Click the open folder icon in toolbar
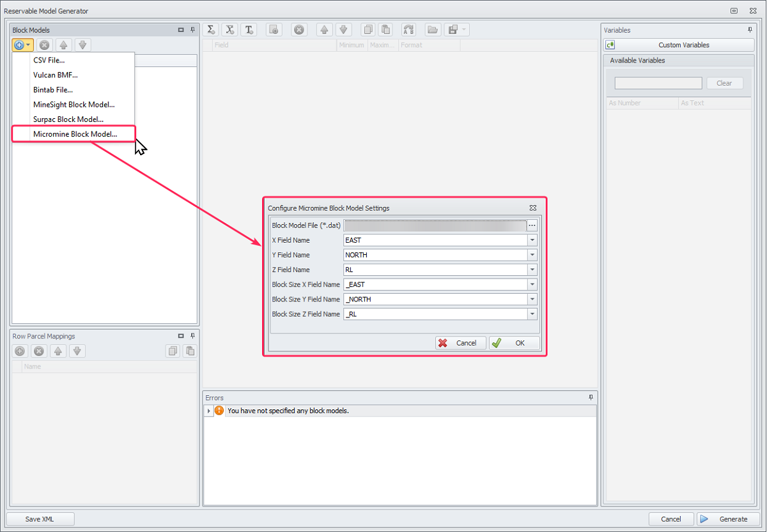Viewport: 767px width, 532px height. tap(433, 29)
